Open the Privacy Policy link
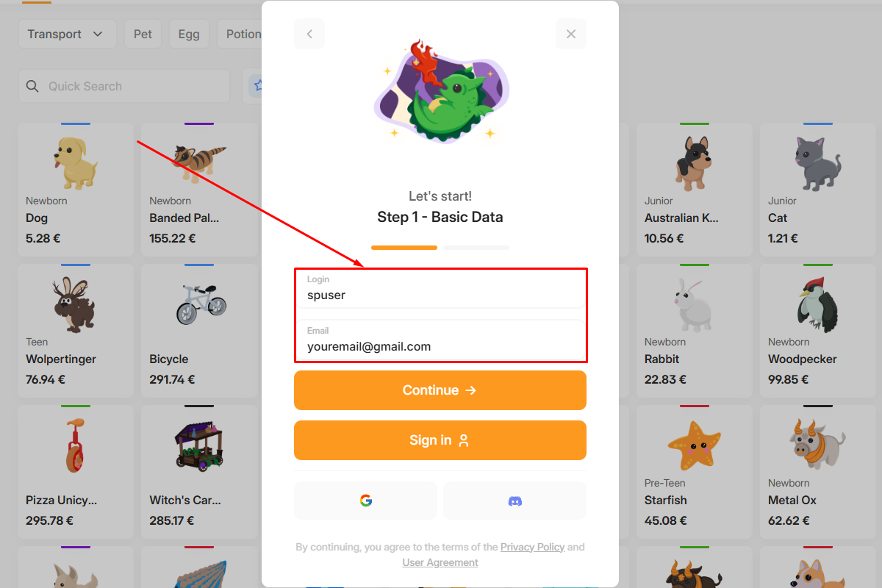 [x=532, y=547]
